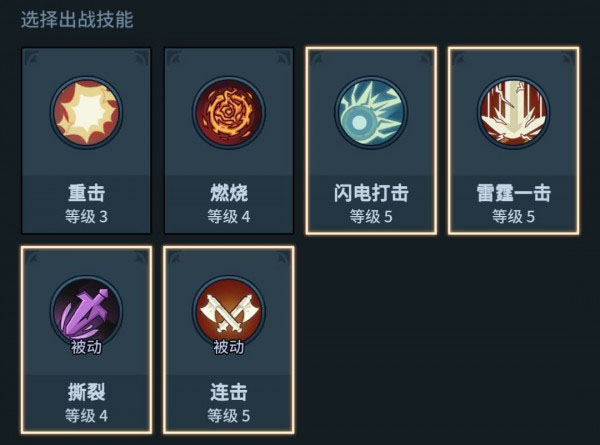Click the 雷霆一击 thunder strike icon
The image size is (600, 445).
(513, 112)
